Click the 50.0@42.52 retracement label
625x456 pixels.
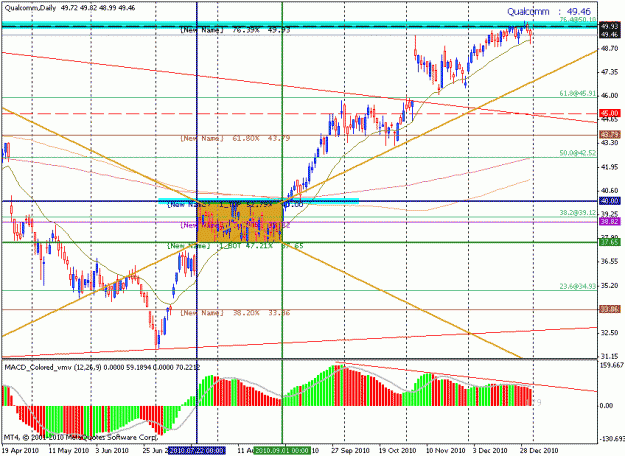pos(578,153)
